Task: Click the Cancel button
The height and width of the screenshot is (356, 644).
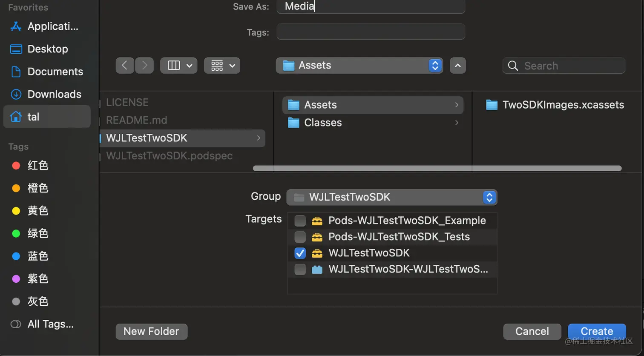Action: pos(532,331)
